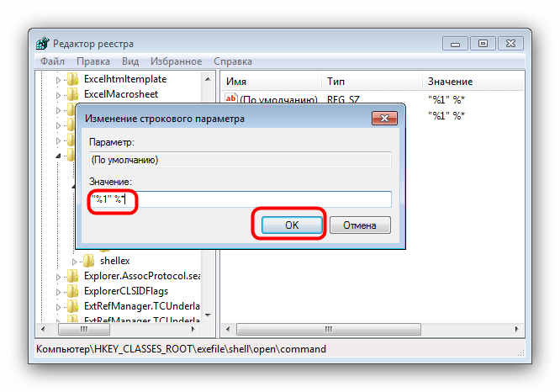Click OK in the string edit dialog
Viewport: 560px width, 392px height.
click(292, 225)
